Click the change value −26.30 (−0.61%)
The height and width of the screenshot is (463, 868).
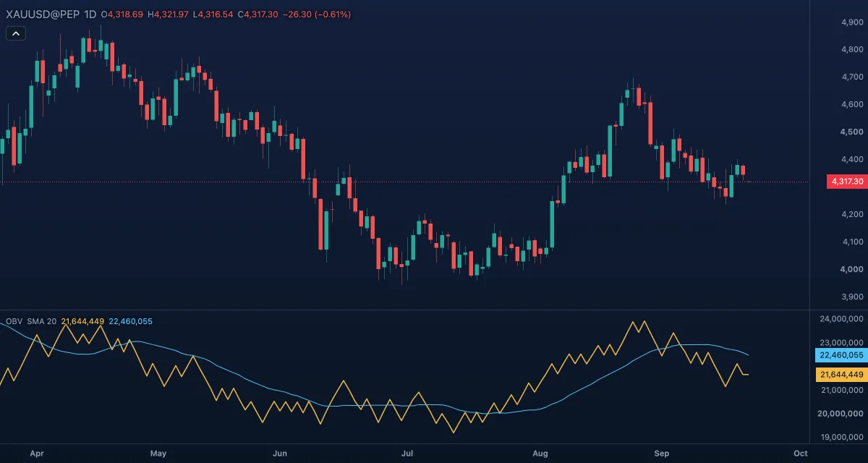coord(317,14)
